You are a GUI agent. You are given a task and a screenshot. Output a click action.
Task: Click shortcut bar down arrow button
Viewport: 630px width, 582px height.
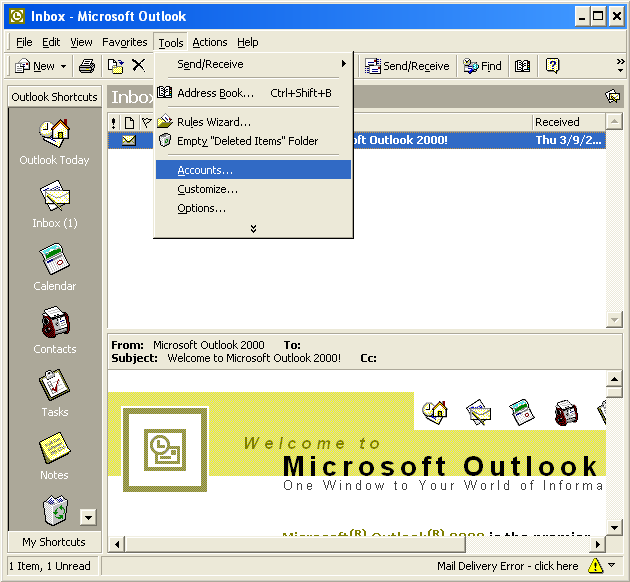pos(88,517)
